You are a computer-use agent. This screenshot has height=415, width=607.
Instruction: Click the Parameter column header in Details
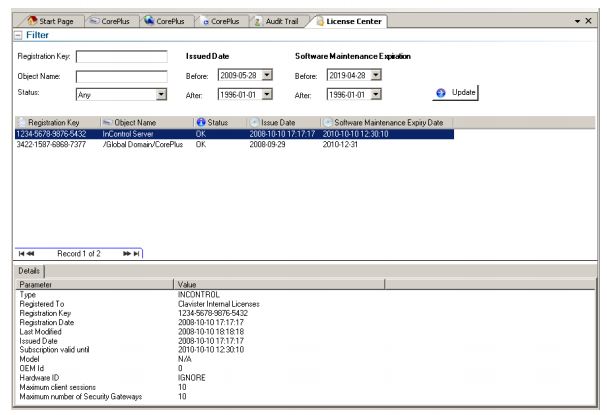click(90, 285)
